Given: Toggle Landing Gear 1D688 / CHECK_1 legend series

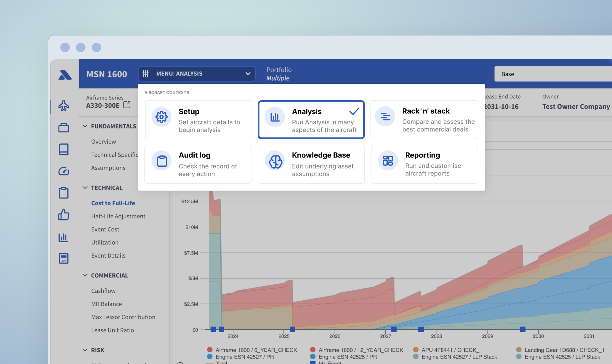Looking at the screenshot, I should pyautogui.click(x=560, y=350).
